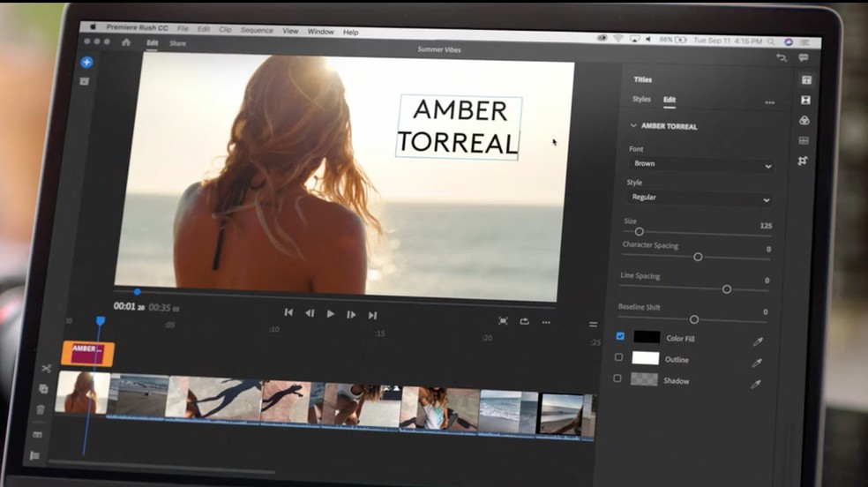Screen dimensions: 868x487
Task: Step back one frame
Action: pyautogui.click(x=310, y=313)
